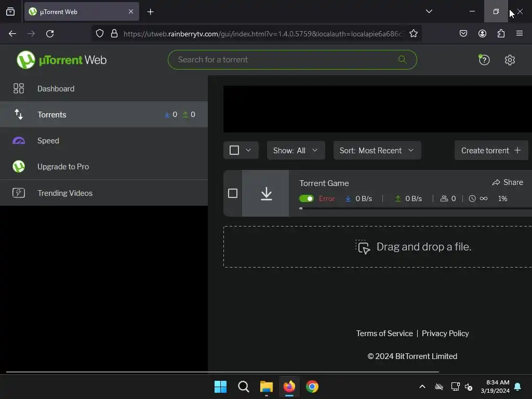Screen dimensions: 532x399
Task: Open the notification bell in system tray
Action: pos(518,387)
